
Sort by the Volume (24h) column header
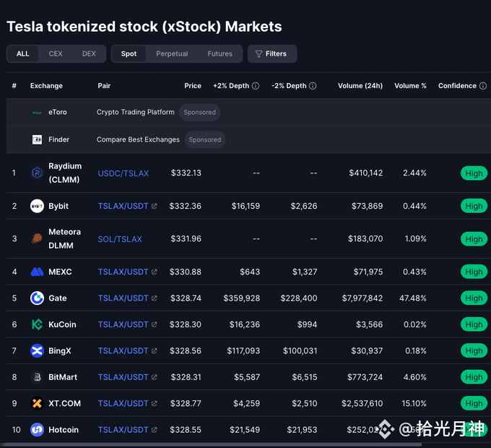(360, 86)
